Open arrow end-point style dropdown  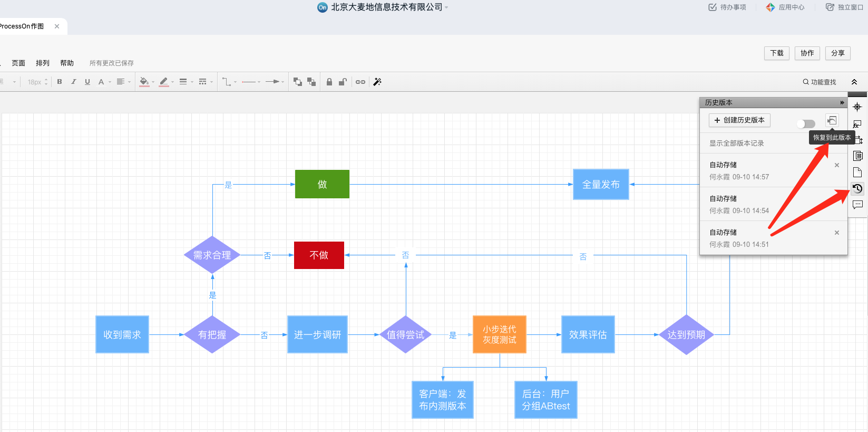275,82
